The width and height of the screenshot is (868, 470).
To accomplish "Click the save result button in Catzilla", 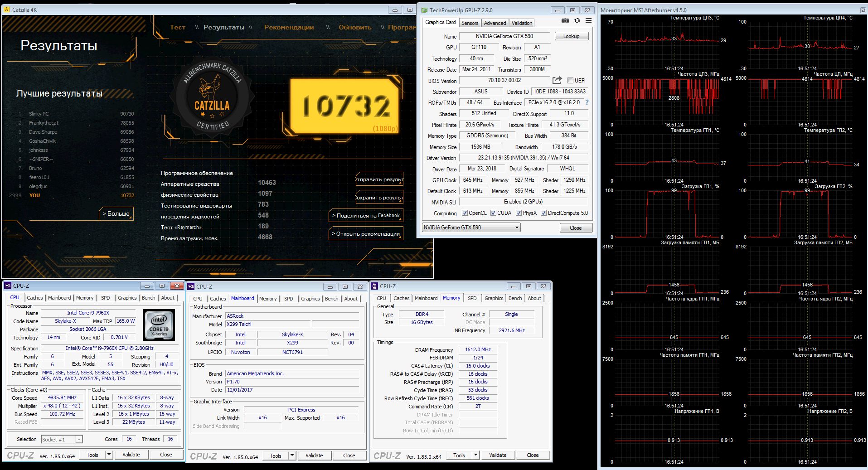I will pos(379,198).
